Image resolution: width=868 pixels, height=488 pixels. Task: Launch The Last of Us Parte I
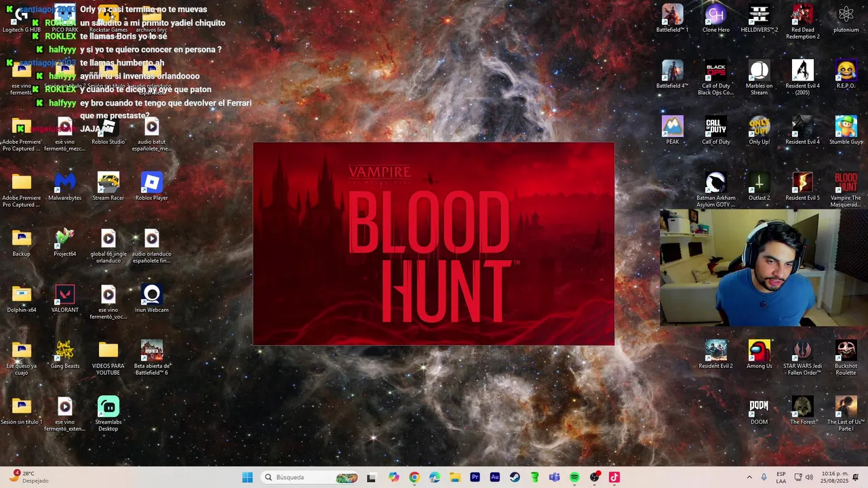(x=846, y=413)
